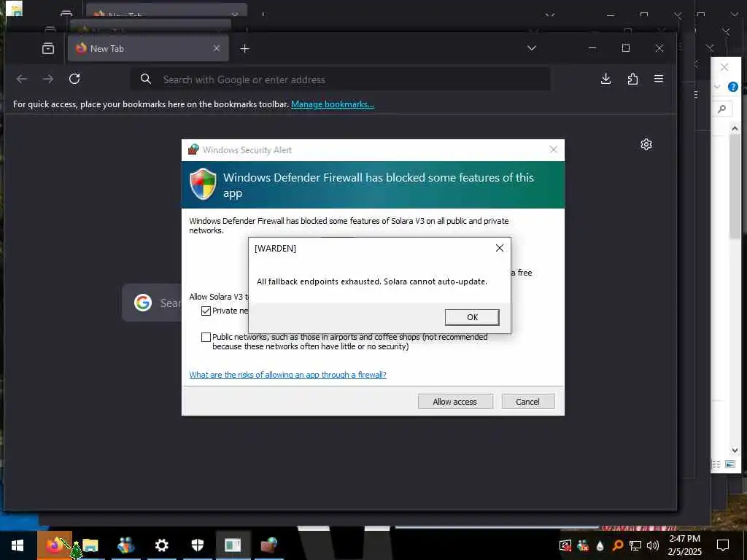Go forward in Firefox

[47, 79]
